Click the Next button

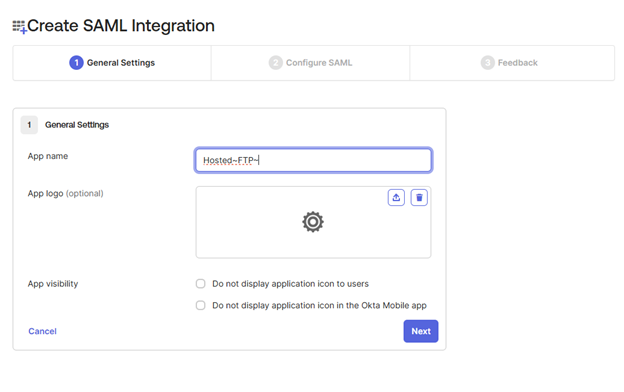click(x=421, y=331)
